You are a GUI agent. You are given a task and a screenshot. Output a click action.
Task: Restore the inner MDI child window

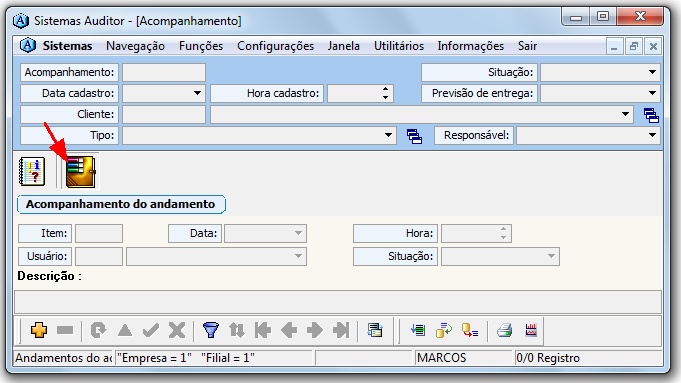(x=633, y=46)
